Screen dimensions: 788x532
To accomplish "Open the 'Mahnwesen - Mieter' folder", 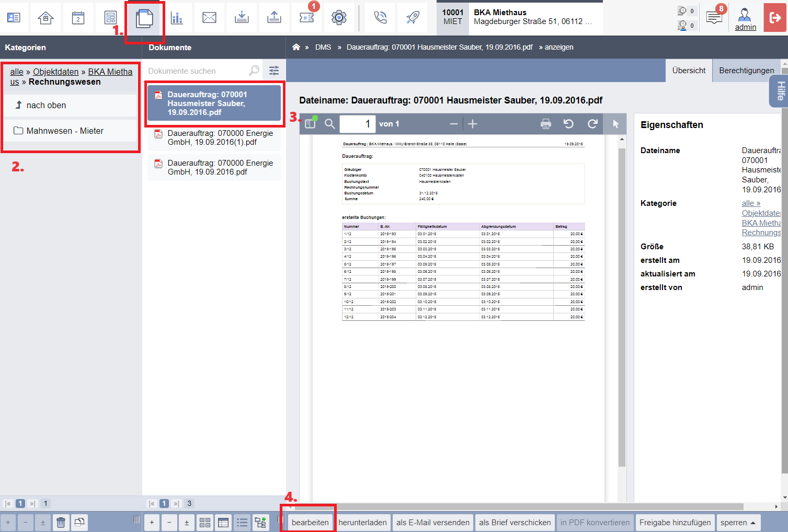I will click(71, 131).
